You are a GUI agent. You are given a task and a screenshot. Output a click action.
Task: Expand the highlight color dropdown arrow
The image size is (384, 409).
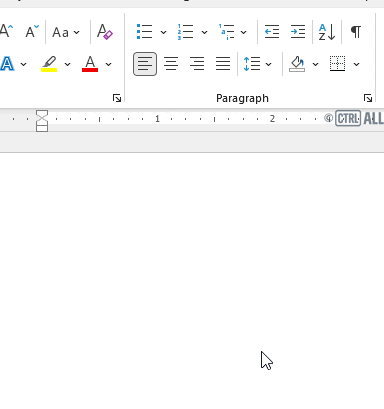(67, 64)
